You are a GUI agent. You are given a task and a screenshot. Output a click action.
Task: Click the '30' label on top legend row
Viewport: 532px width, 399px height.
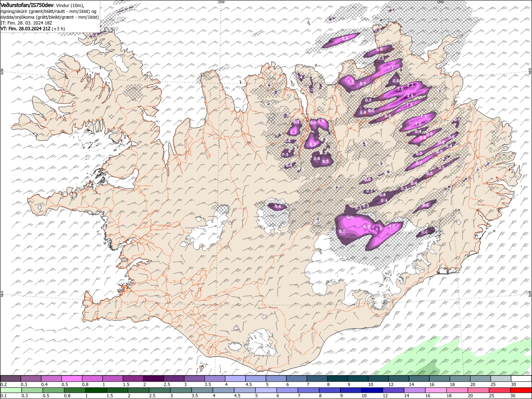pos(513,384)
